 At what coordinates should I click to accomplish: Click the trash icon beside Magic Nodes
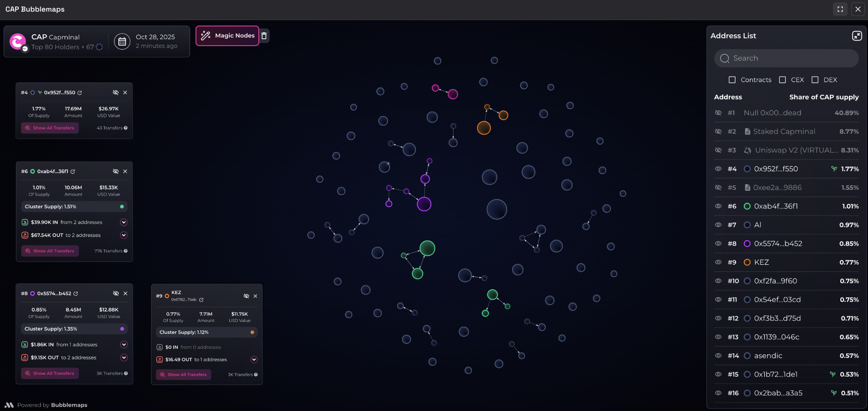coord(264,36)
